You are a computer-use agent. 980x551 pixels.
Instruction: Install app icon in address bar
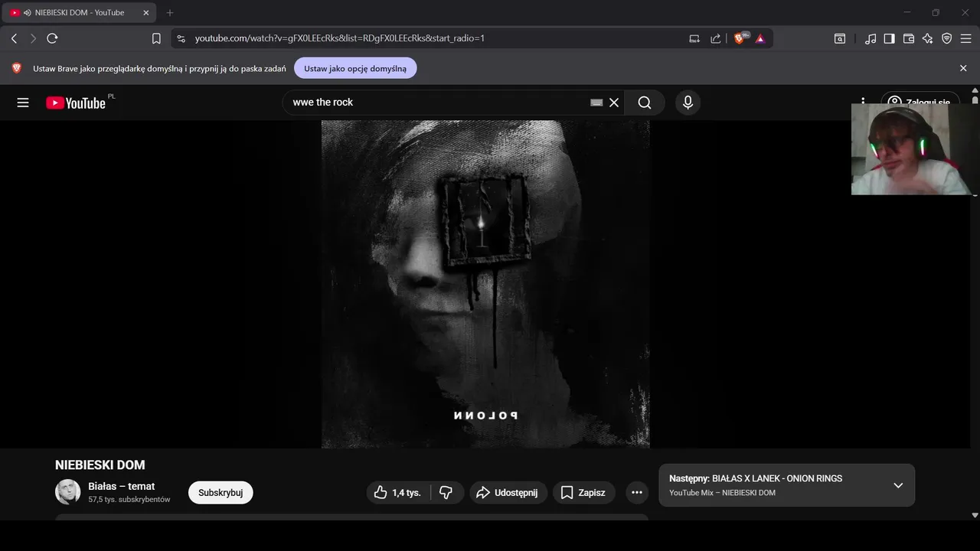[x=694, y=38]
